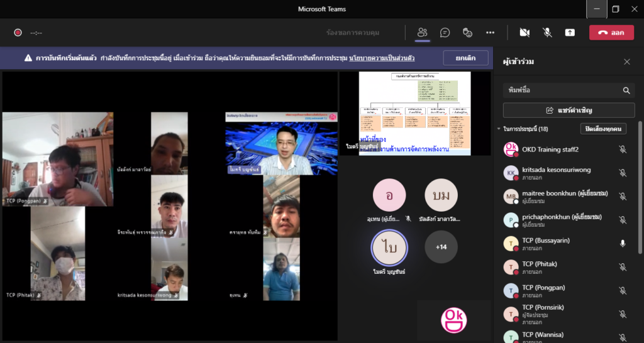Select the TCP (Pongpan) video tile

[x=58, y=159]
